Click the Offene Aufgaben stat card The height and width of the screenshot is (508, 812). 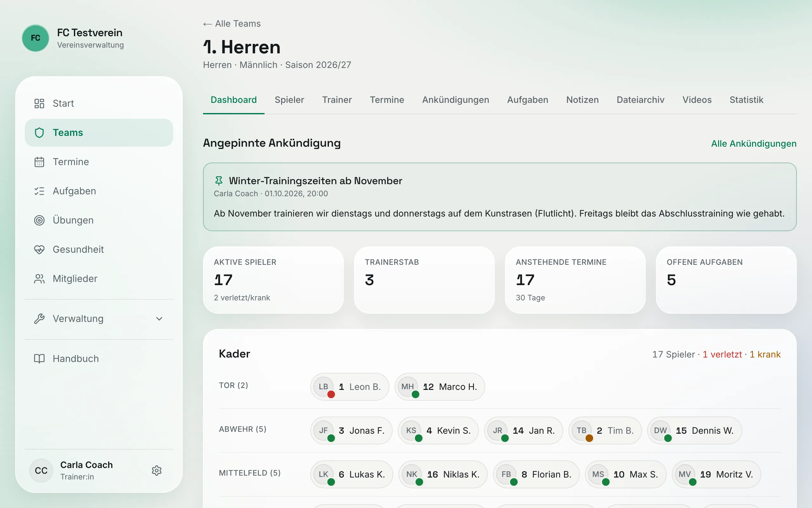726,280
